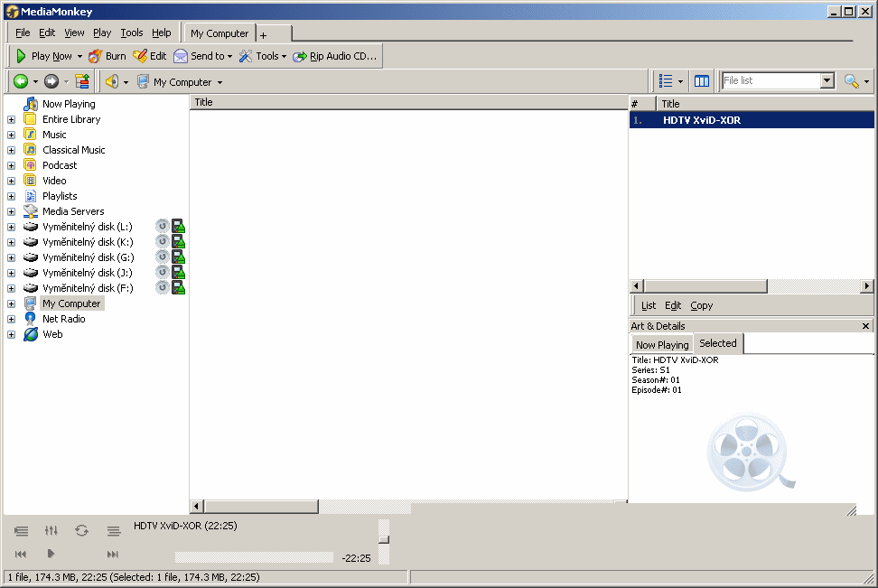878x588 pixels.
Task: Click the Burn disc toolbar icon
Action: click(107, 56)
